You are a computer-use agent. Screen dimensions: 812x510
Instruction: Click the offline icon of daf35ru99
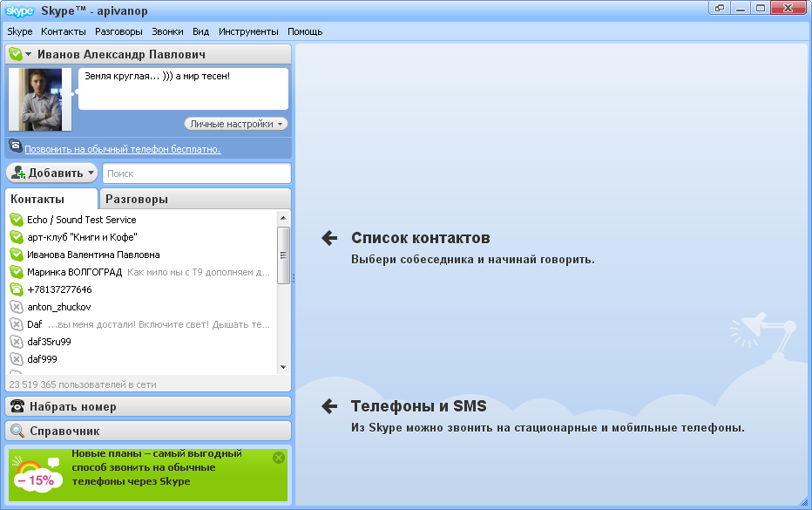[x=17, y=342]
